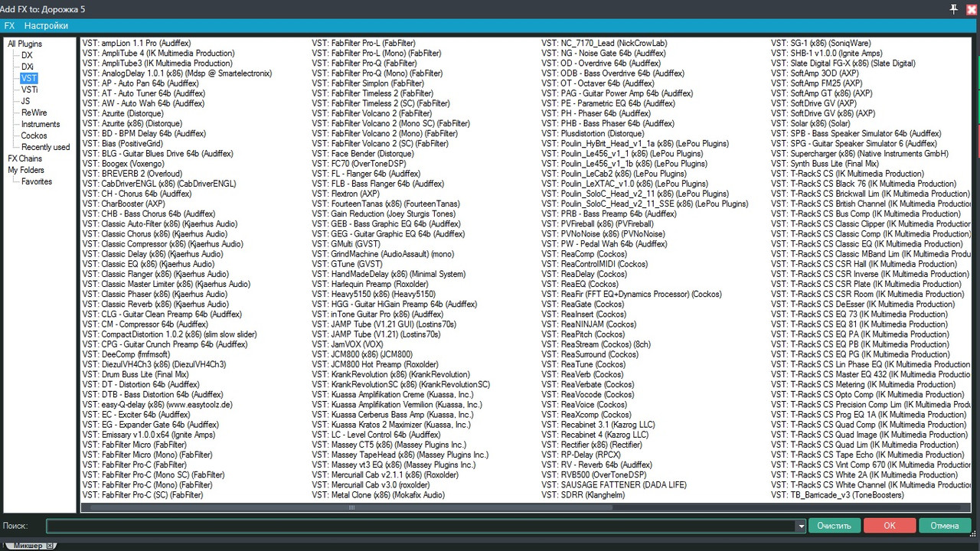980x551 pixels.
Task: Select the VSTi plugin category
Action: coord(30,90)
